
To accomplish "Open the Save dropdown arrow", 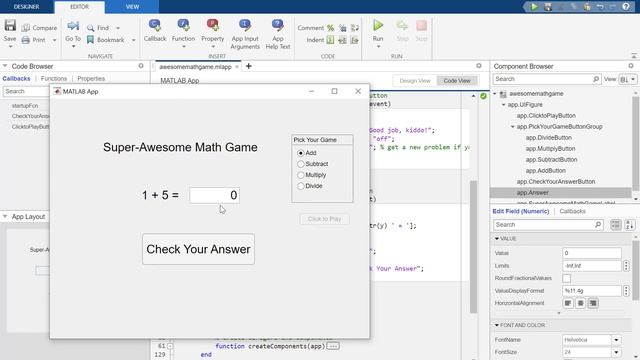I will pos(10,47).
